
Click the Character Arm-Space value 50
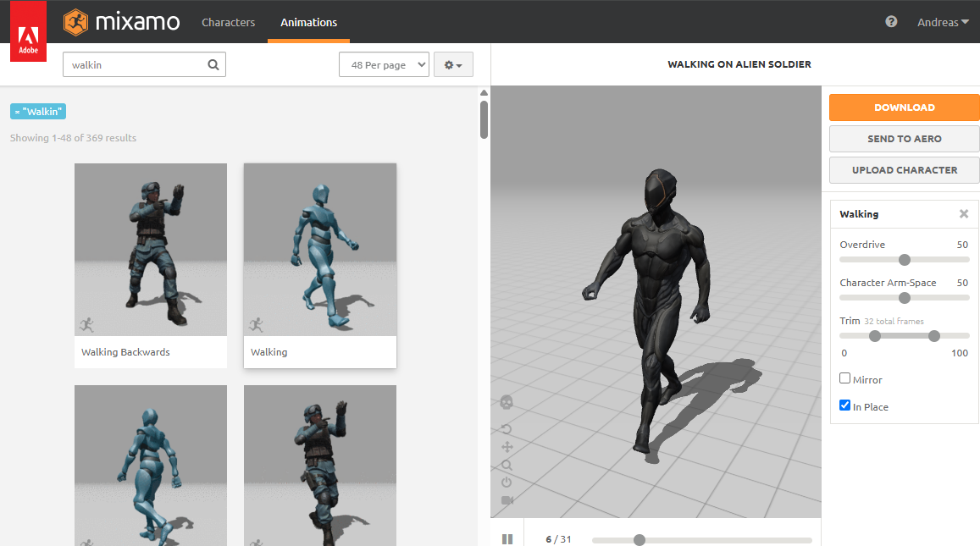962,283
